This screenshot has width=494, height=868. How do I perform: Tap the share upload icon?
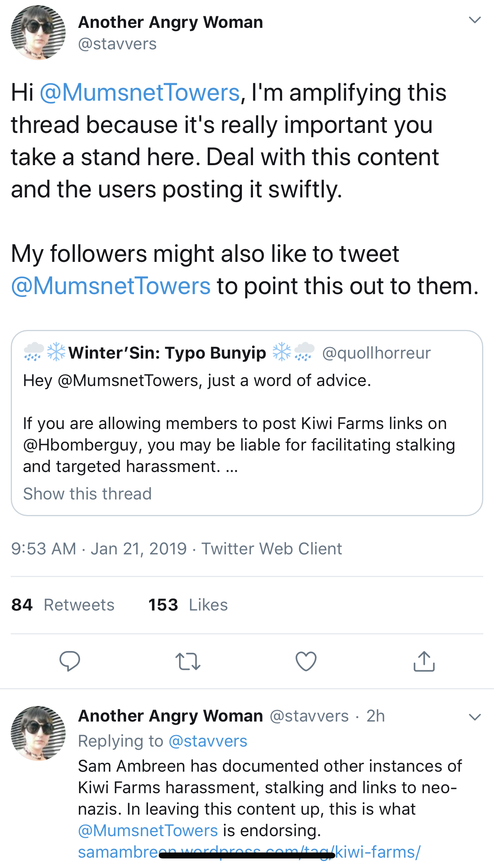pyautogui.click(x=424, y=661)
